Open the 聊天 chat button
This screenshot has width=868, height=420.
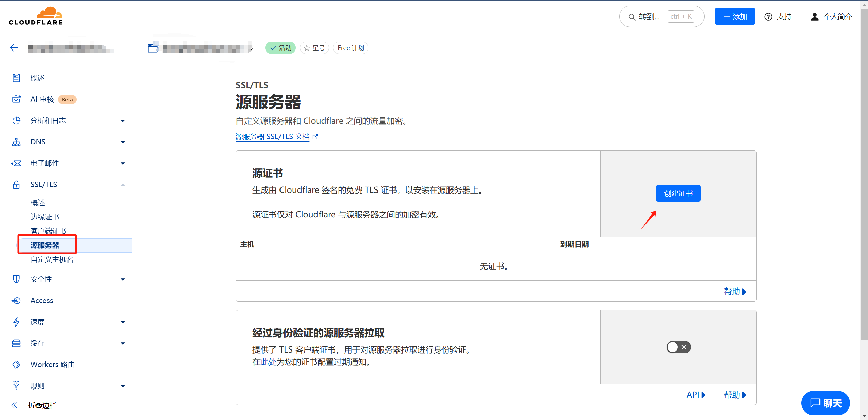click(x=825, y=403)
